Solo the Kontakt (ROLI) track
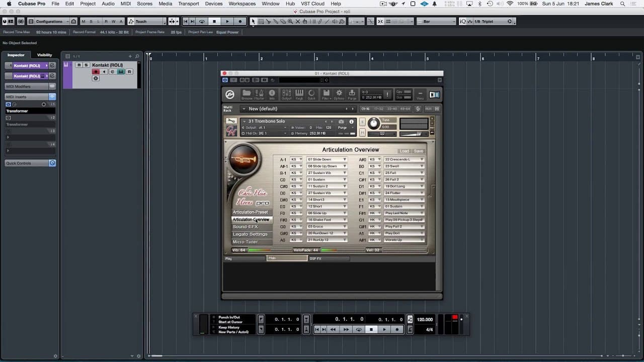Image resolution: width=644 pixels, height=362 pixels. (86, 65)
